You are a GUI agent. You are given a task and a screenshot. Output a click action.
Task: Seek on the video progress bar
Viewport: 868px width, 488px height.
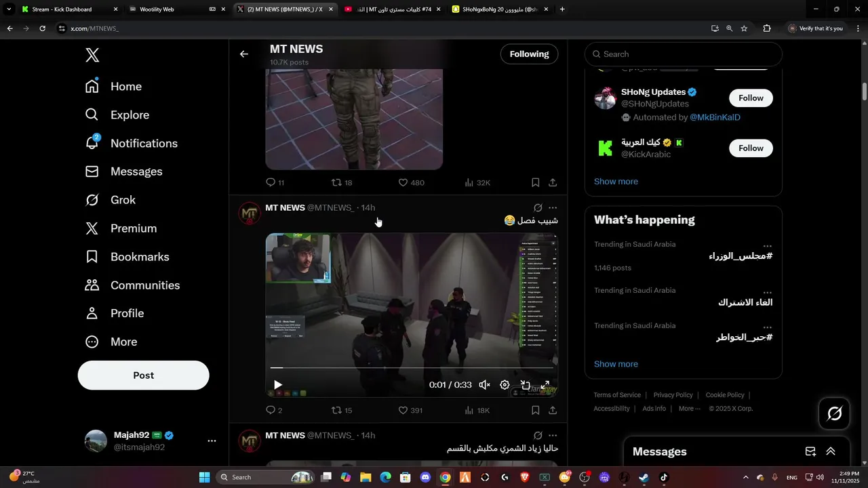pyautogui.click(x=412, y=368)
